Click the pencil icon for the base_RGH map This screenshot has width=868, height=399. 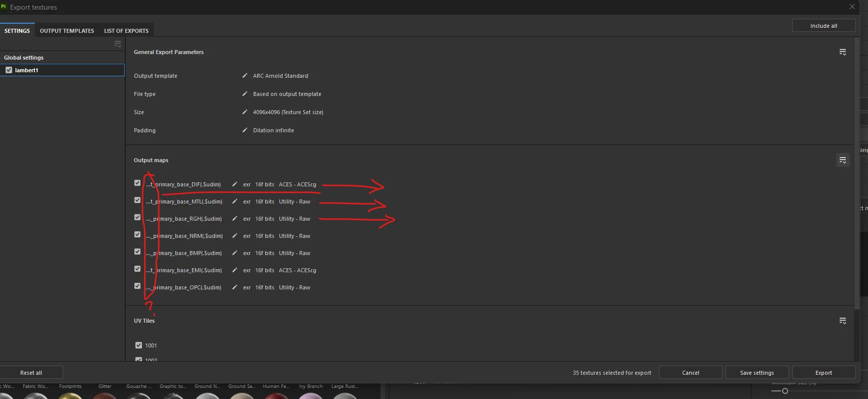[234, 219]
